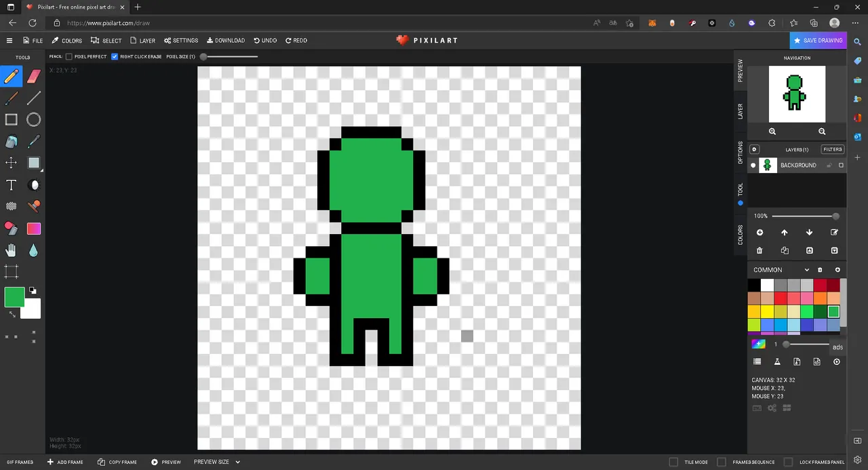This screenshot has height=470, width=868.
Task: Select the Text tool
Action: click(12, 185)
